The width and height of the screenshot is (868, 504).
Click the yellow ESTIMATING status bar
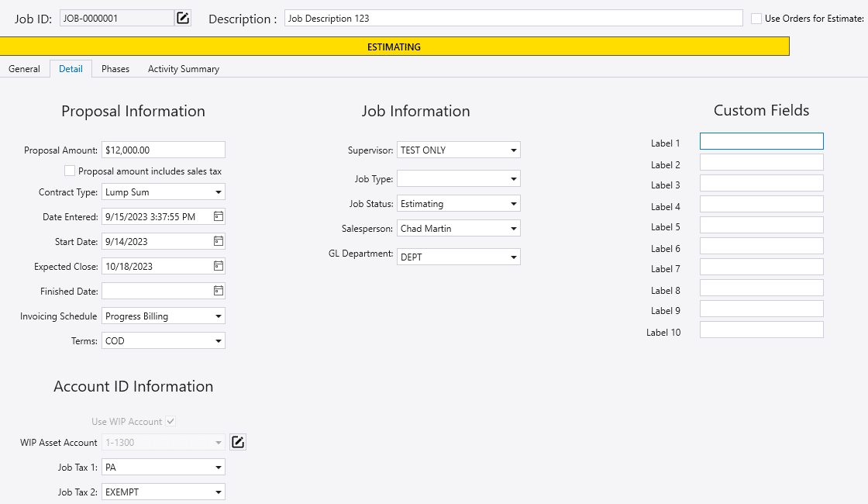(394, 47)
